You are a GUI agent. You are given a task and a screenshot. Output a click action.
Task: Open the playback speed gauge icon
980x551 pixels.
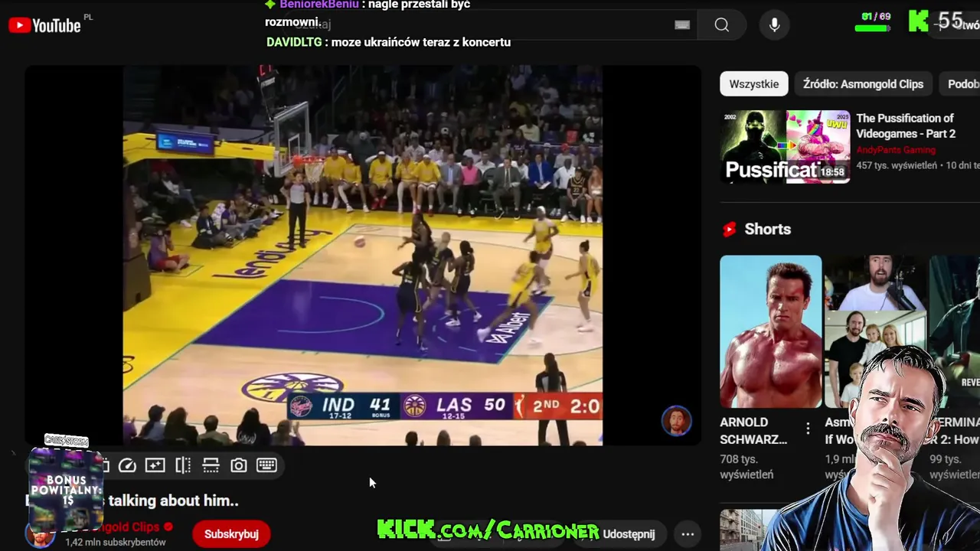(x=127, y=465)
